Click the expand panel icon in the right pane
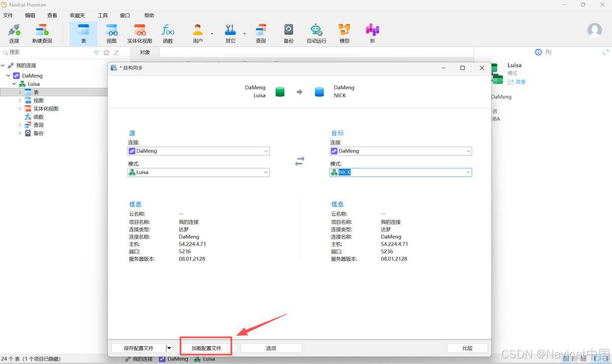The image size is (612, 364). (x=605, y=52)
